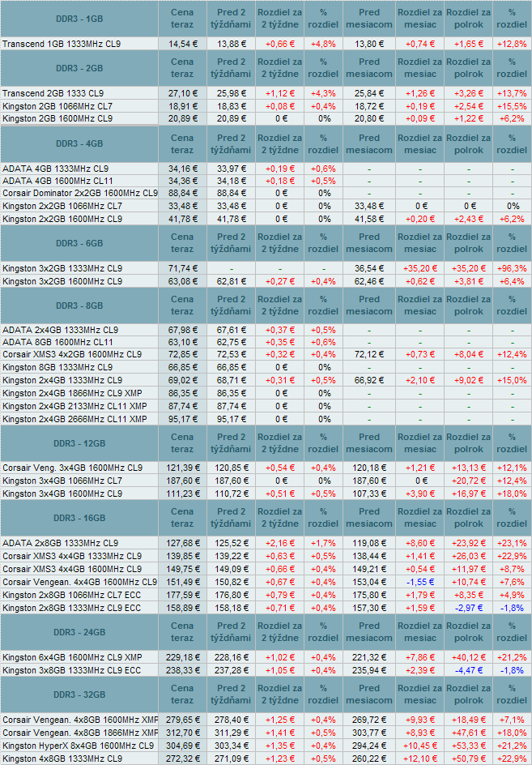Select Kingston 3x8GB 1333MHz CL9 ECC name
The width and height of the screenshot is (532, 765).
(71, 670)
